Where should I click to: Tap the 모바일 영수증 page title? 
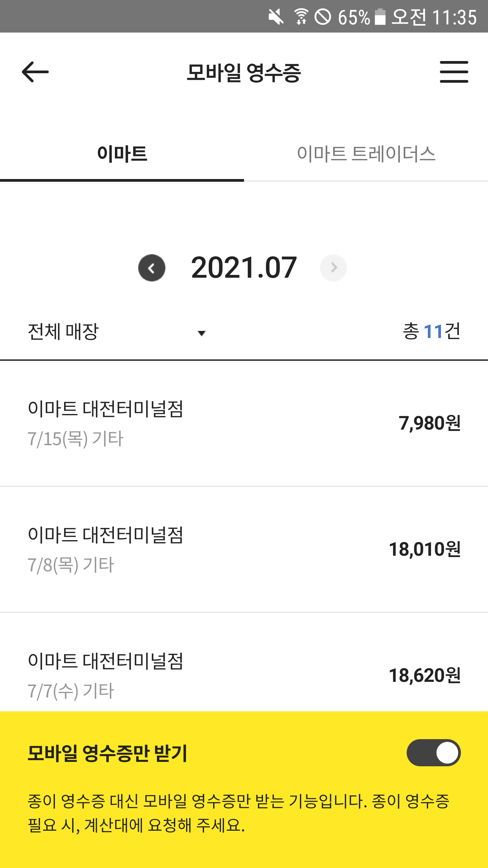click(244, 73)
